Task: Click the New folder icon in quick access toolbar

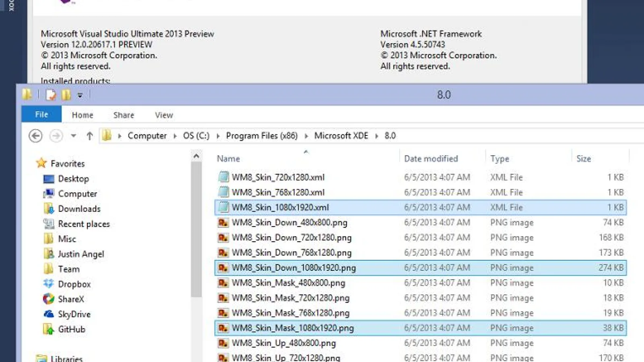Action: coord(66,95)
